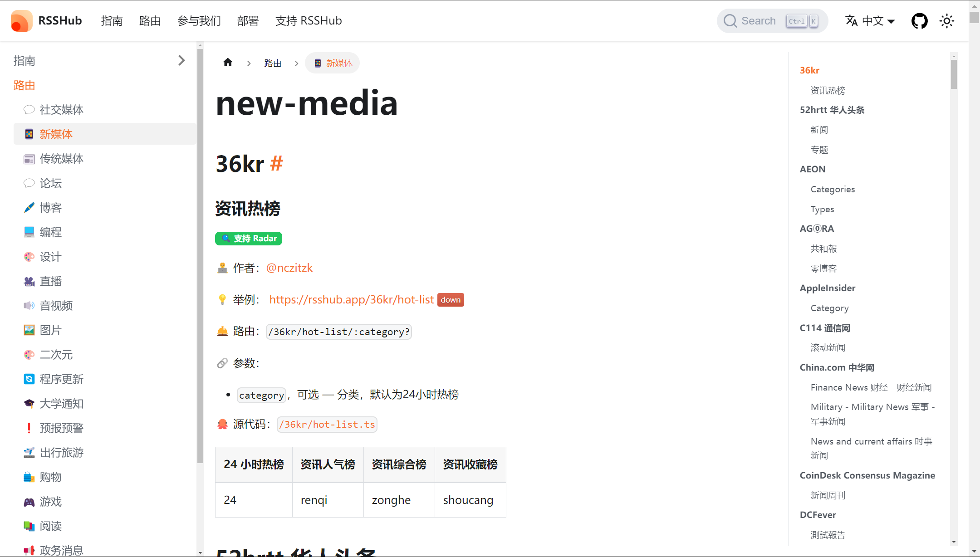Open the 部署 menu item
This screenshot has height=557, width=980.
[248, 21]
